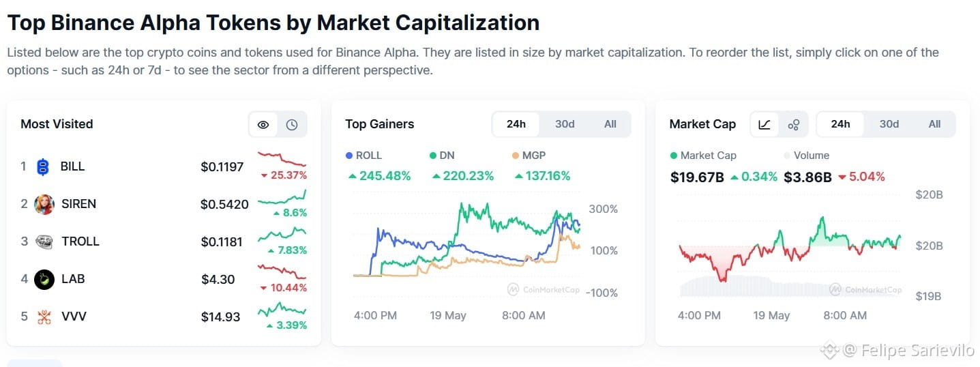
Task: Toggle the DN series in legend
Action: click(x=442, y=156)
